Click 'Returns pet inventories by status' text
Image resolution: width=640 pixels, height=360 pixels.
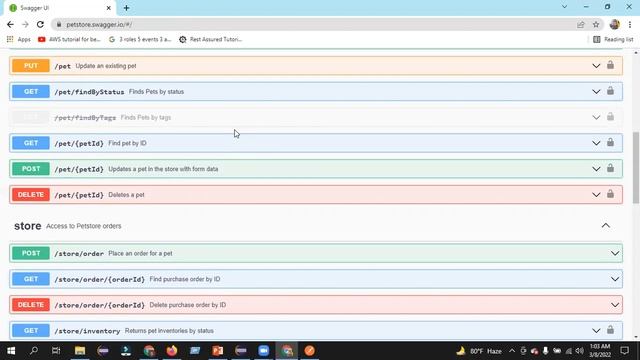tap(169, 331)
